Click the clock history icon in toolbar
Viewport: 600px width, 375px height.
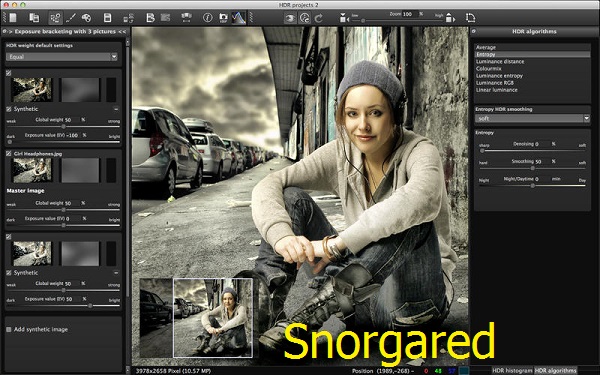[x=305, y=18]
